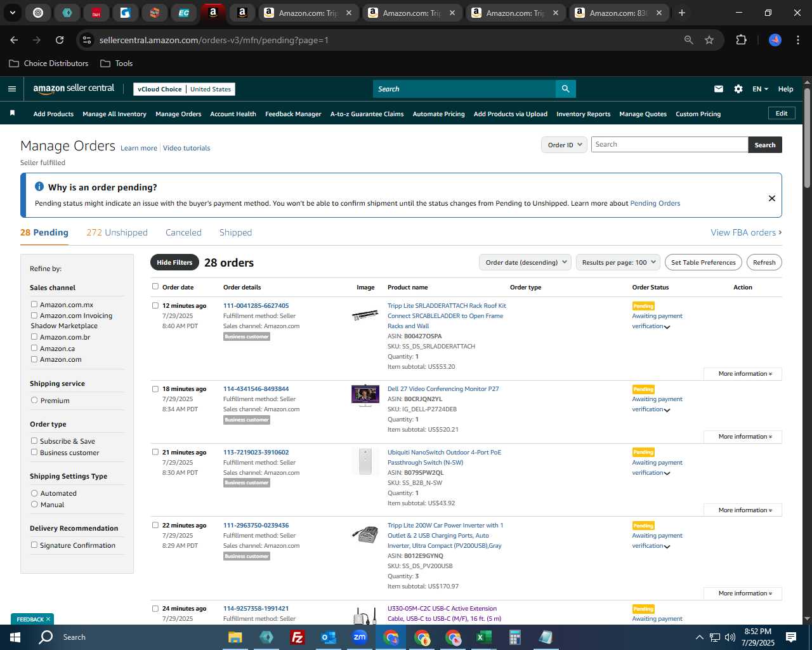
Task: Bookmark this page with the star icon
Action: (x=709, y=40)
